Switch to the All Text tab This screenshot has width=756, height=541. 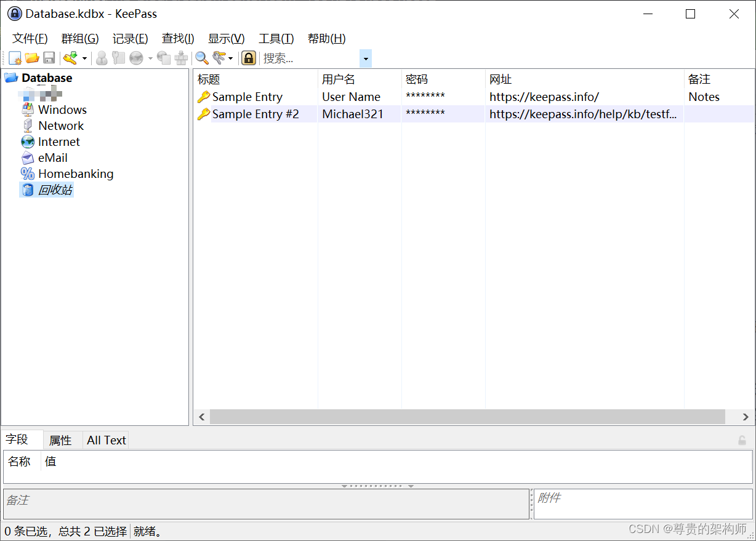point(105,440)
